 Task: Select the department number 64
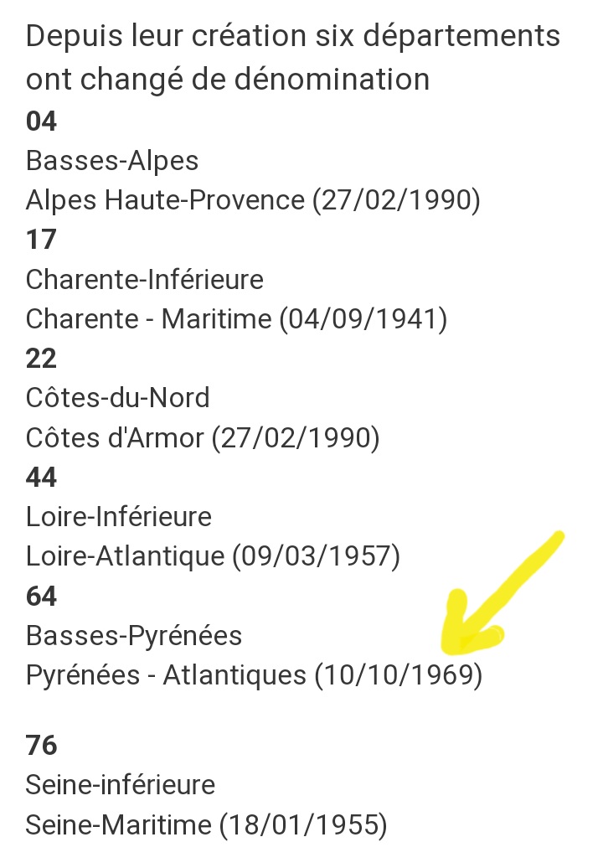(42, 597)
